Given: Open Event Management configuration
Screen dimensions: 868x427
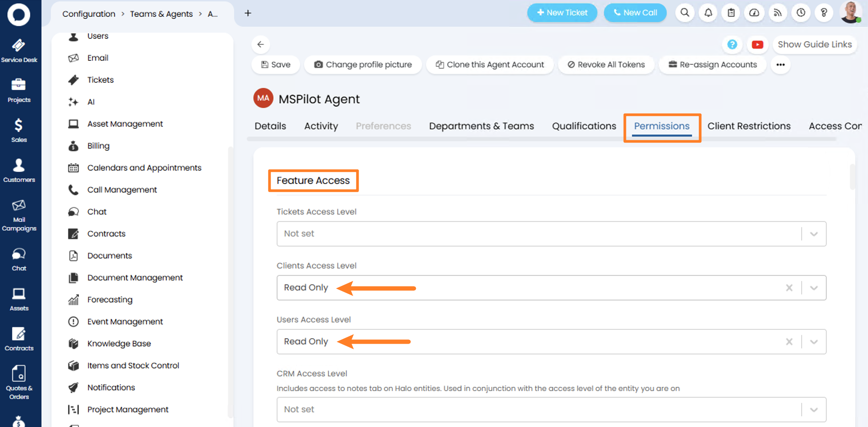Looking at the screenshot, I should pos(125,322).
